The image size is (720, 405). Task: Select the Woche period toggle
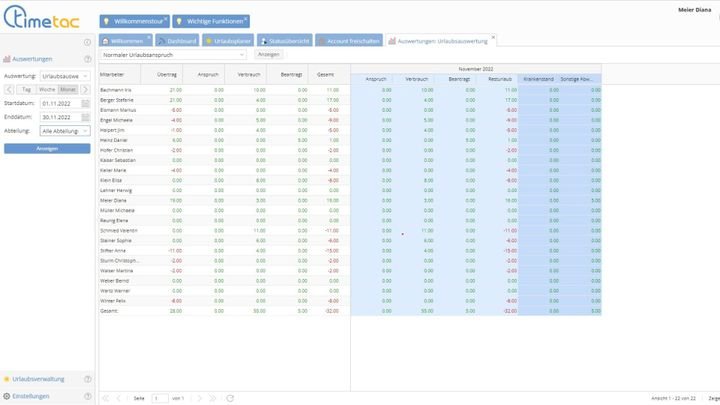[x=47, y=89]
